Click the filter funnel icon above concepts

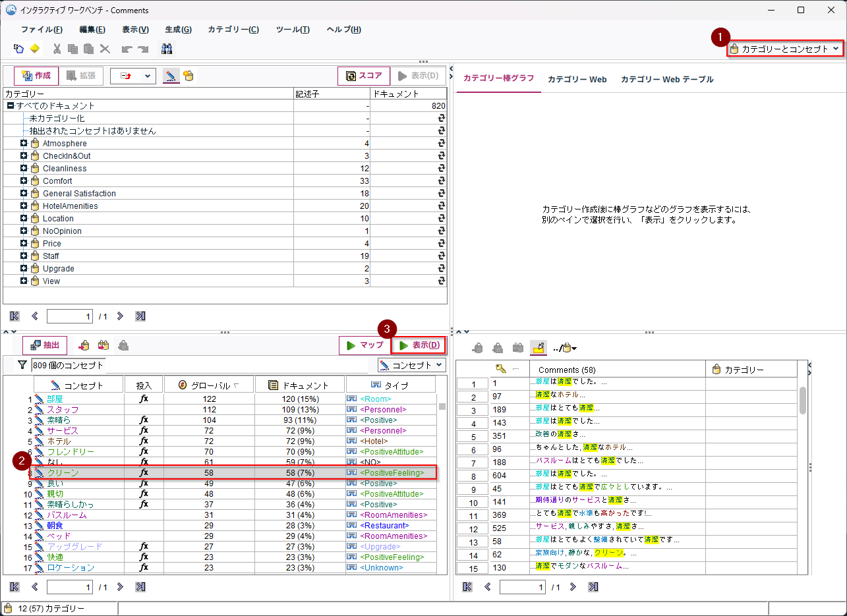(22, 365)
